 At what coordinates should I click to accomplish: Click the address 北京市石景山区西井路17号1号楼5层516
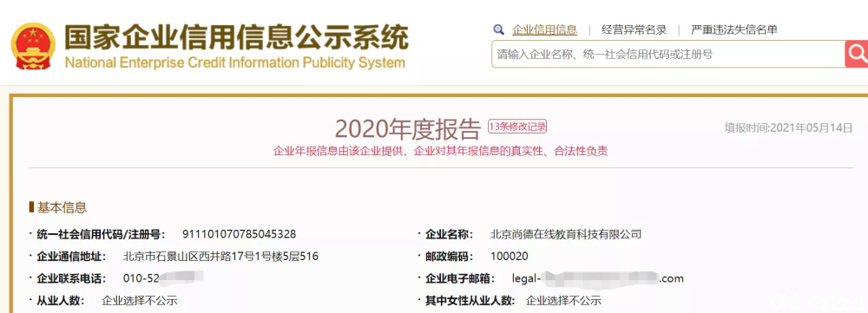[220, 257]
